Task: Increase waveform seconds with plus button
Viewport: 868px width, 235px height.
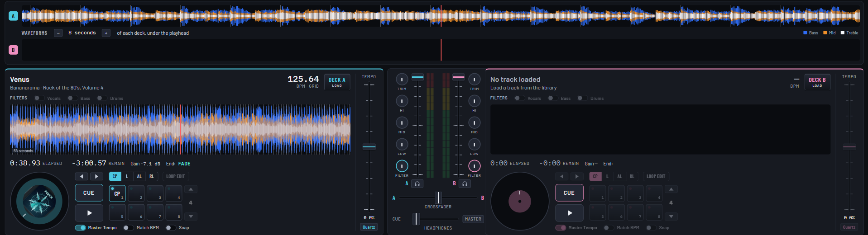Action: pos(106,33)
